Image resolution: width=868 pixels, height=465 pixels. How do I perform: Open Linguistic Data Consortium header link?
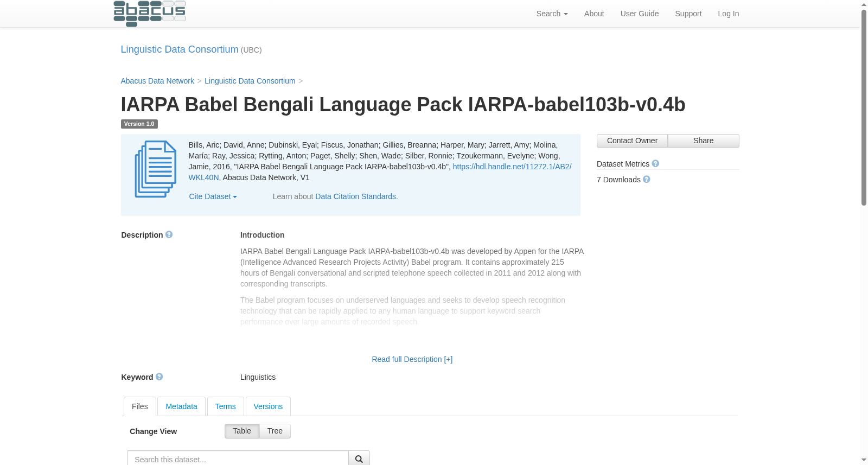(x=180, y=49)
